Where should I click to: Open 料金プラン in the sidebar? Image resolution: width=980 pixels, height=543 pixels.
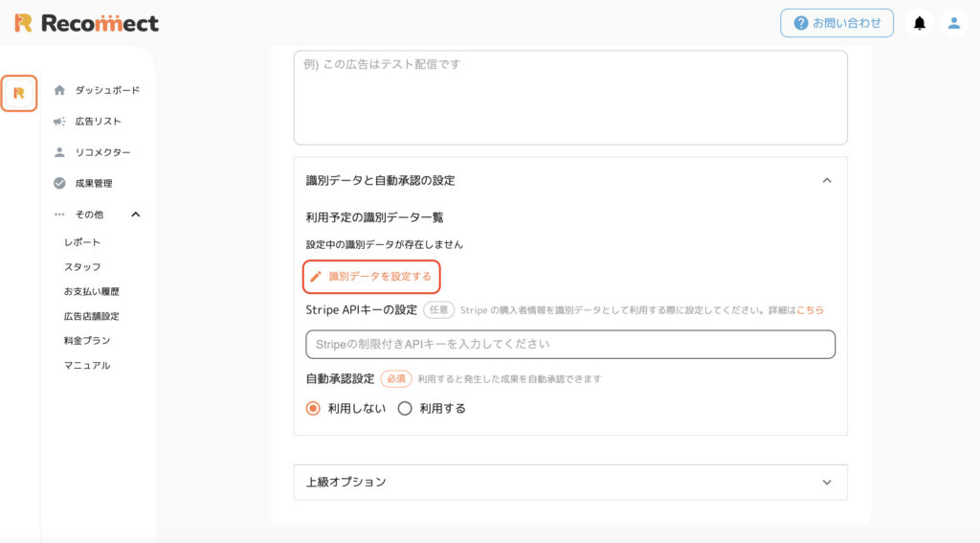pos(87,340)
